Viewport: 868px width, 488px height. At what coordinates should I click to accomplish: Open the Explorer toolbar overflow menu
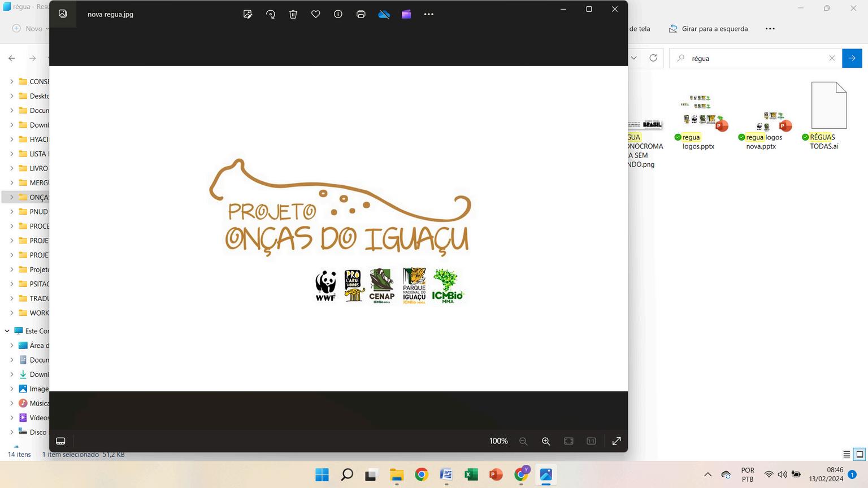coord(770,29)
